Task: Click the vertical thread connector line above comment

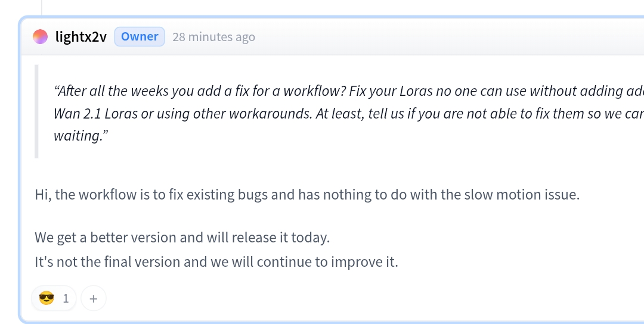Action: click(x=42, y=7)
